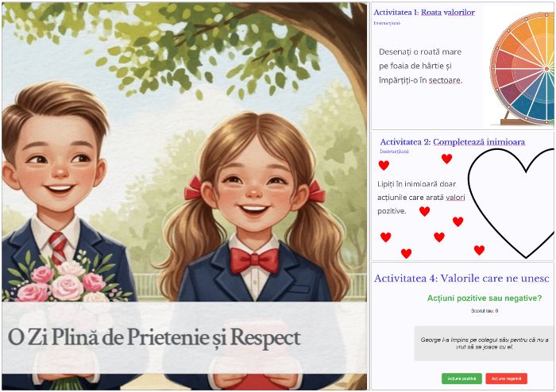Click the girl's red bow tie
Image resolution: width=556 pixels, height=392 pixels.
[x=255, y=260]
